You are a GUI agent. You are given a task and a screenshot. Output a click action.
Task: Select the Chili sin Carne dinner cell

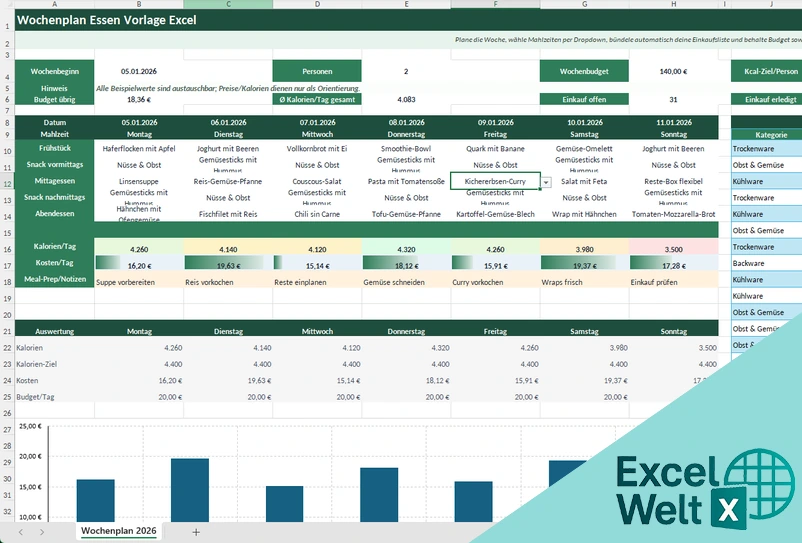tap(317, 214)
